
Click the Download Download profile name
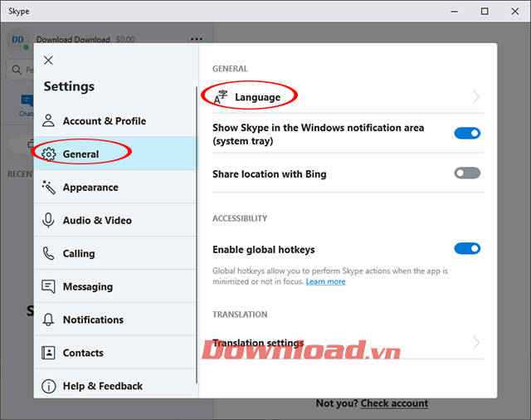coord(73,40)
